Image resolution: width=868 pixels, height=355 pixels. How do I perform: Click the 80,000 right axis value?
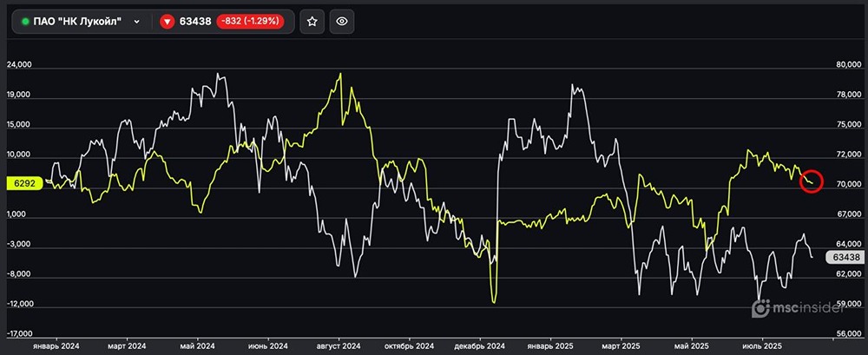point(848,65)
